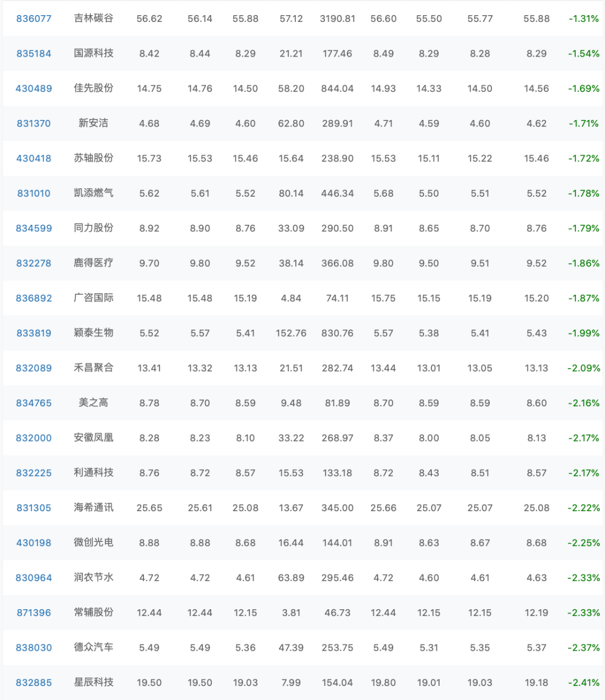Viewport: 605px width, 700px height.
Task: Select stock name 海希通讯
Action: click(x=94, y=507)
